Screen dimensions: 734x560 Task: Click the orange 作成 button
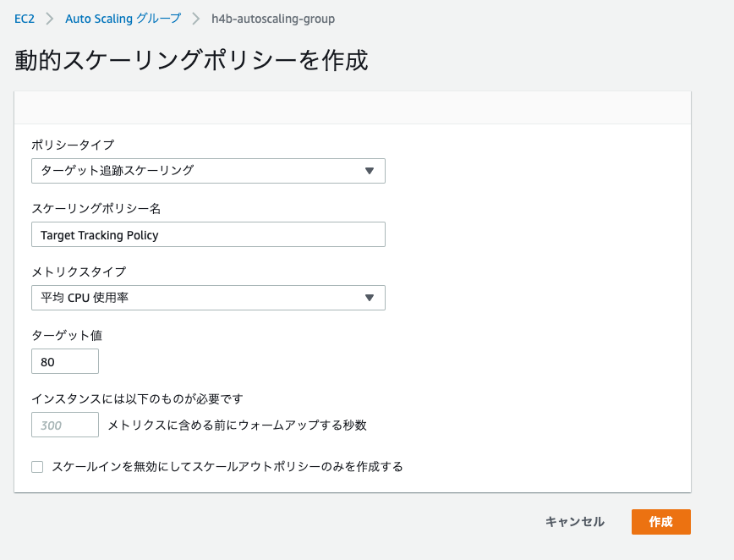660,522
